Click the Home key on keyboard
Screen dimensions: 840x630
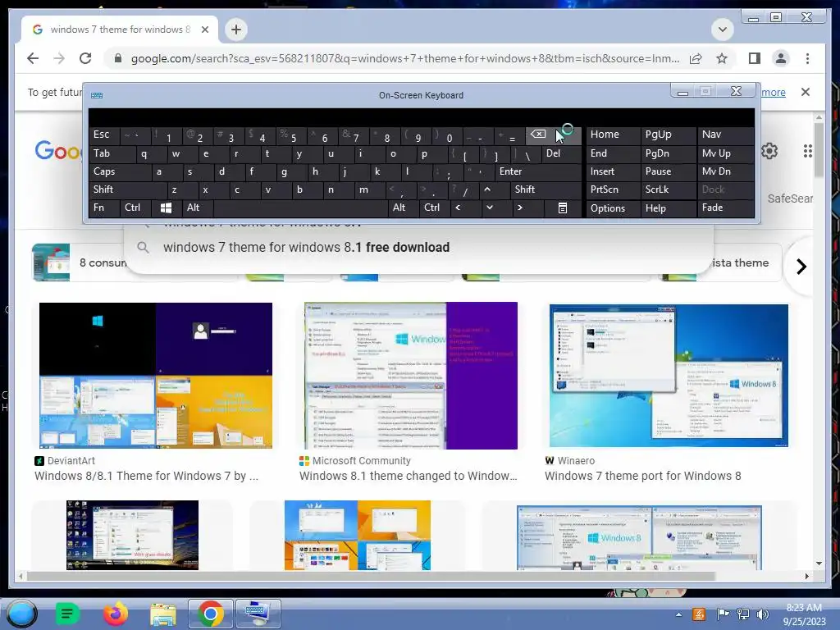point(612,135)
